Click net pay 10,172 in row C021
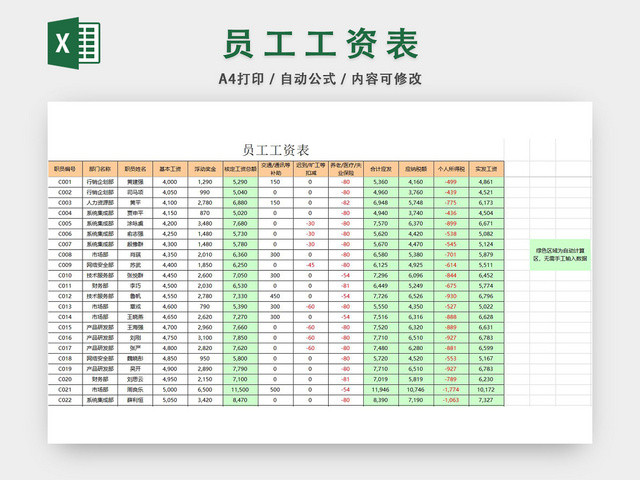 486,390
